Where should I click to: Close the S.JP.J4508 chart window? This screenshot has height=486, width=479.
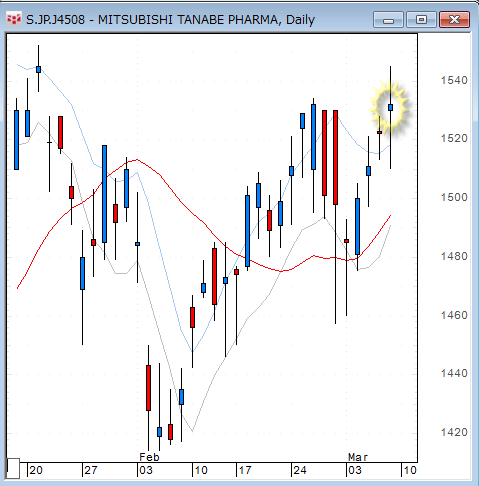pos(454,19)
